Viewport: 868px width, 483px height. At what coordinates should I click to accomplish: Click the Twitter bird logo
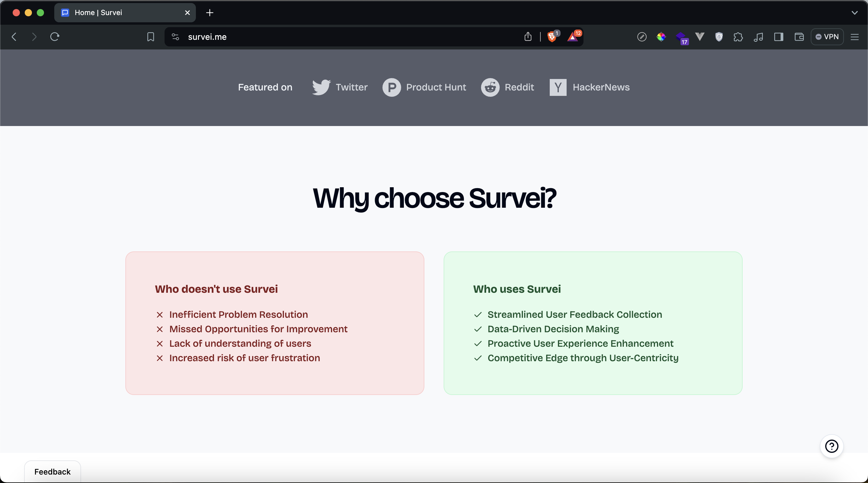[321, 87]
